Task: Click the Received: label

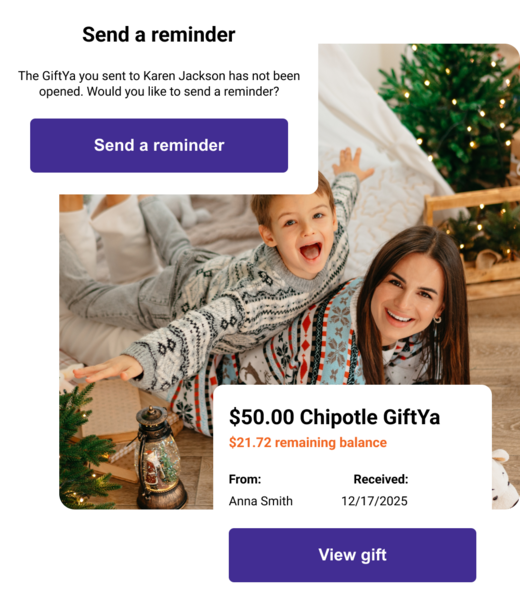Action: pos(381,479)
